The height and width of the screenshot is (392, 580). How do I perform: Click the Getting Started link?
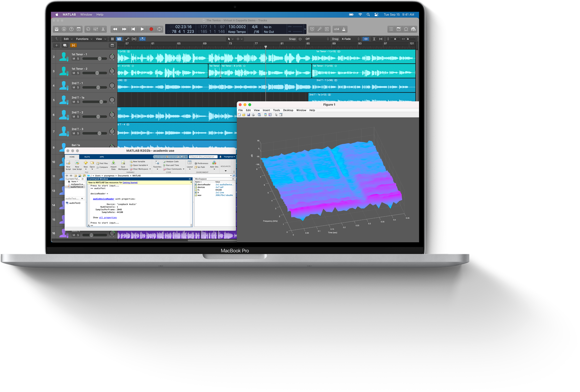pyautogui.click(x=130, y=183)
